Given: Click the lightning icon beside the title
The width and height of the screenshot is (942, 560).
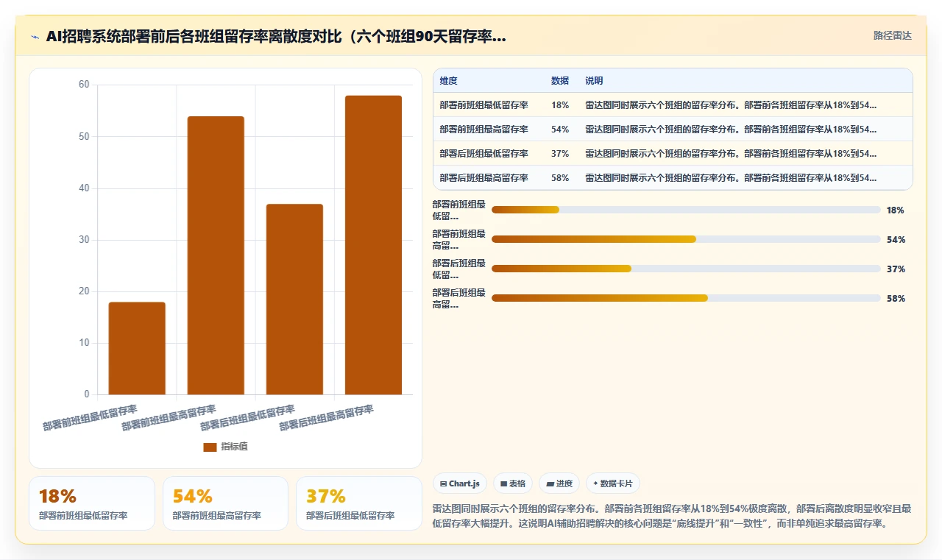Looking at the screenshot, I should 35,37.
